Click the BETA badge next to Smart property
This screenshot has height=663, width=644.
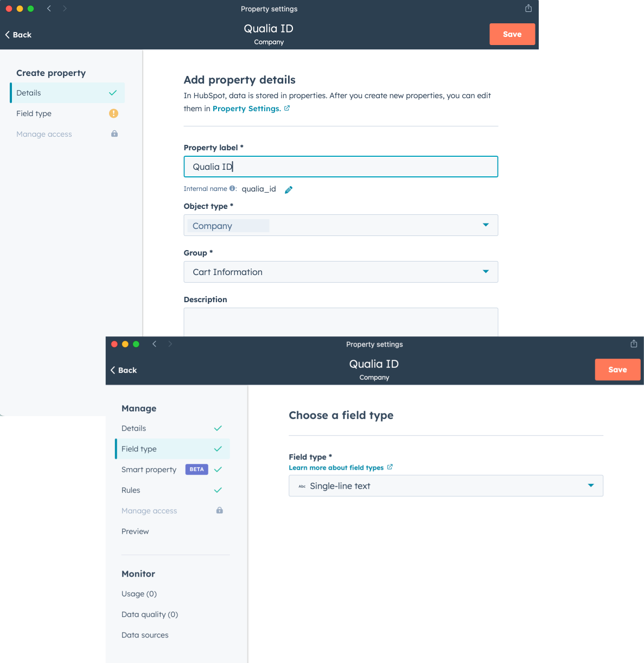pyautogui.click(x=197, y=469)
